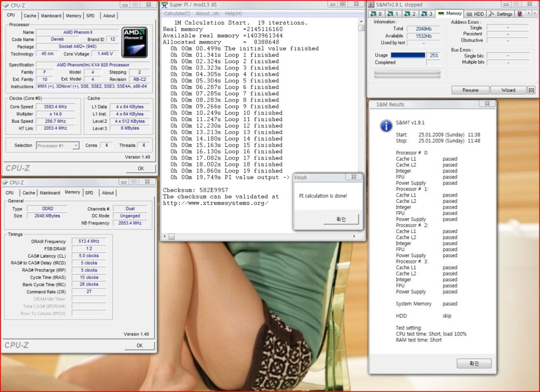Switch to CPU tab in the Timings CPU-Z window
This screenshot has width=540, height=392.
(9, 193)
